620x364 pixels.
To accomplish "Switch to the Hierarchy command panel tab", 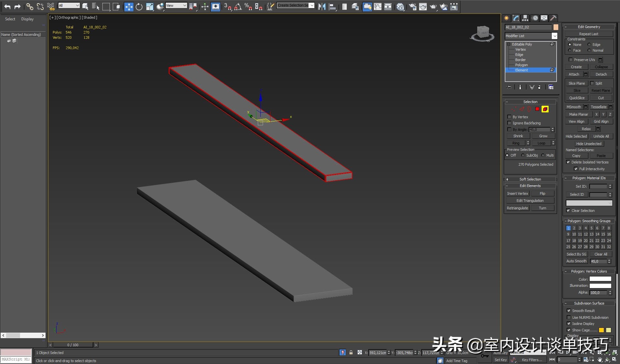I will click(525, 18).
